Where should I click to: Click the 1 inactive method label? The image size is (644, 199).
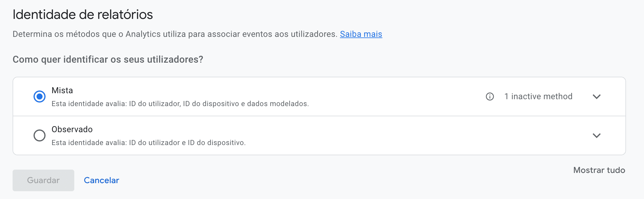(538, 96)
